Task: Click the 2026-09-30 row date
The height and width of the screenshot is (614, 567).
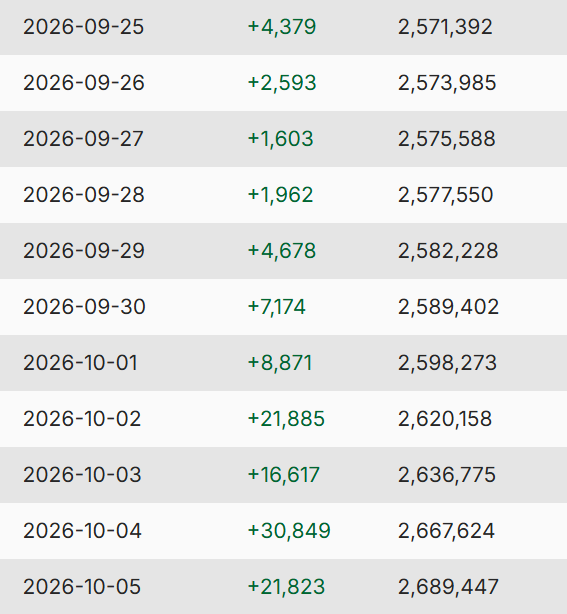Action: pyautogui.click(x=84, y=307)
